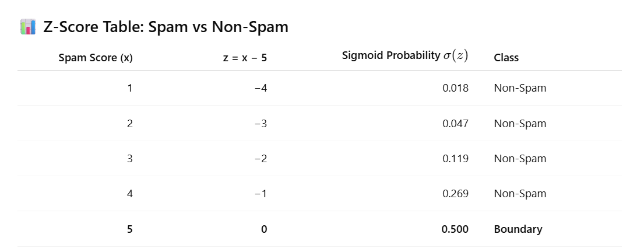Click Non-Spam label in the 0.269 row
644x248 pixels.
click(x=520, y=194)
